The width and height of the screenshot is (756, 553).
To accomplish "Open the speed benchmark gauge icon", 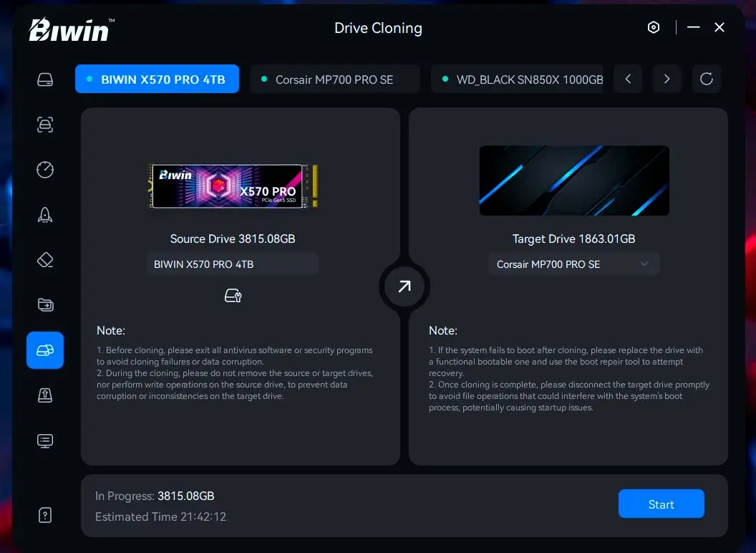I will pyautogui.click(x=45, y=170).
